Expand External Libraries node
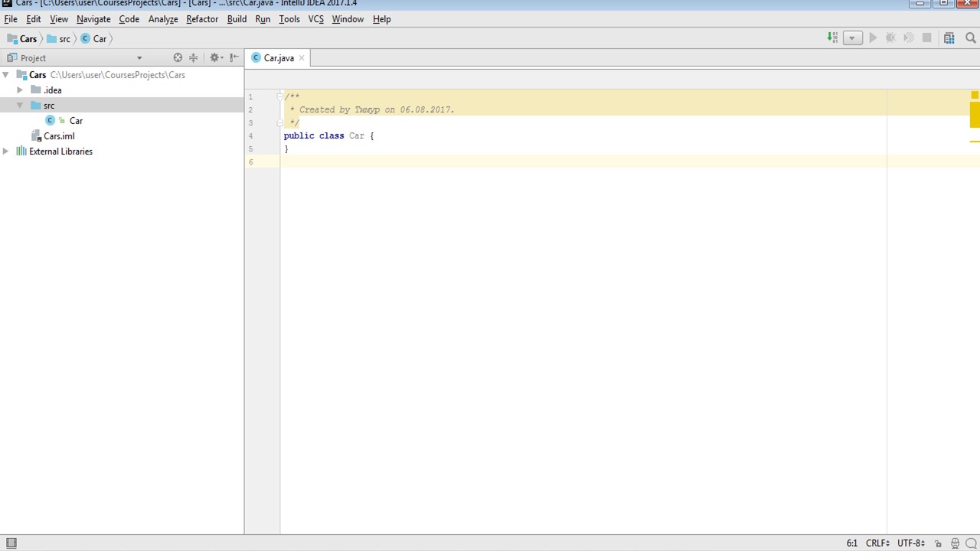Viewport: 980px width, 551px height. tap(6, 152)
